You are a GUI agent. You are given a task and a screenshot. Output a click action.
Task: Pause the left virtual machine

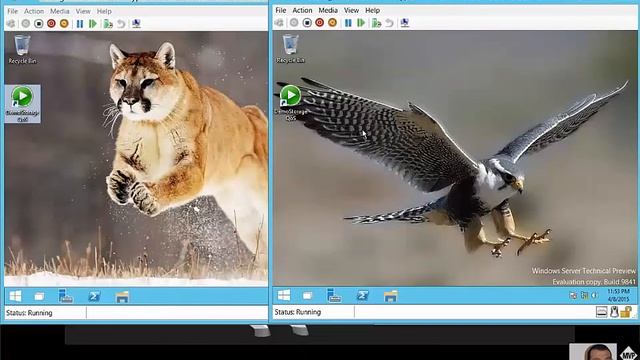pos(80,24)
